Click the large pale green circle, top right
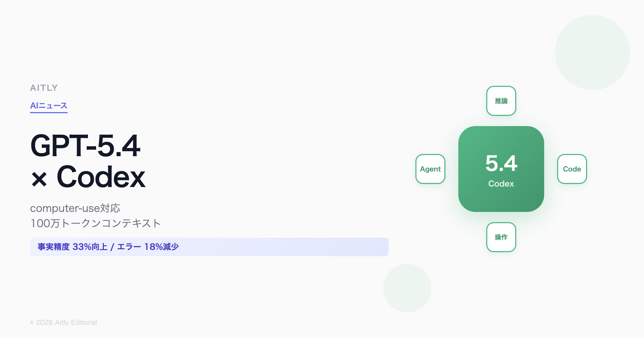Screen dimensions: 644x338 click(592, 53)
